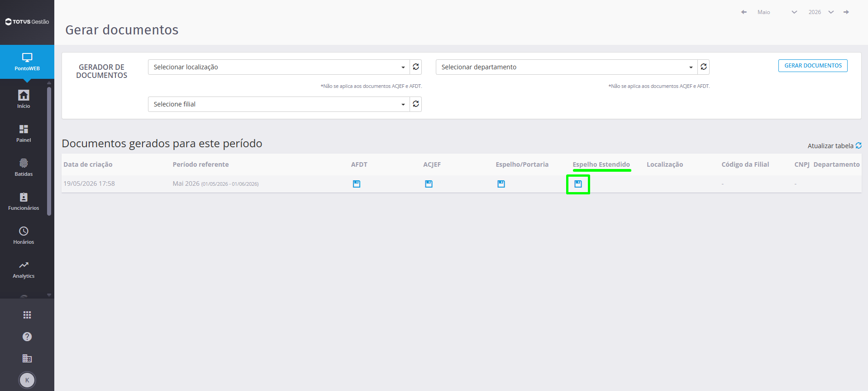Click the Gerar documentos page title

122,30
